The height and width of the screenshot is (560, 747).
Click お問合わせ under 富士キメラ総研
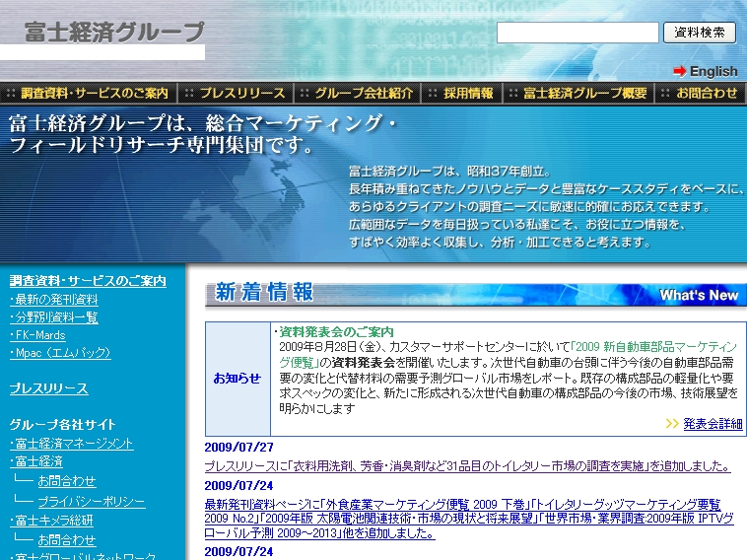tap(67, 540)
